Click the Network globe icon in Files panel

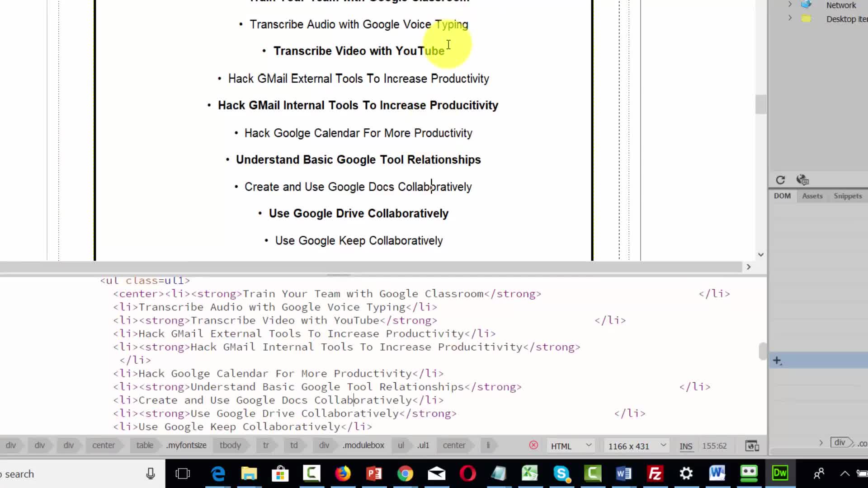click(806, 5)
